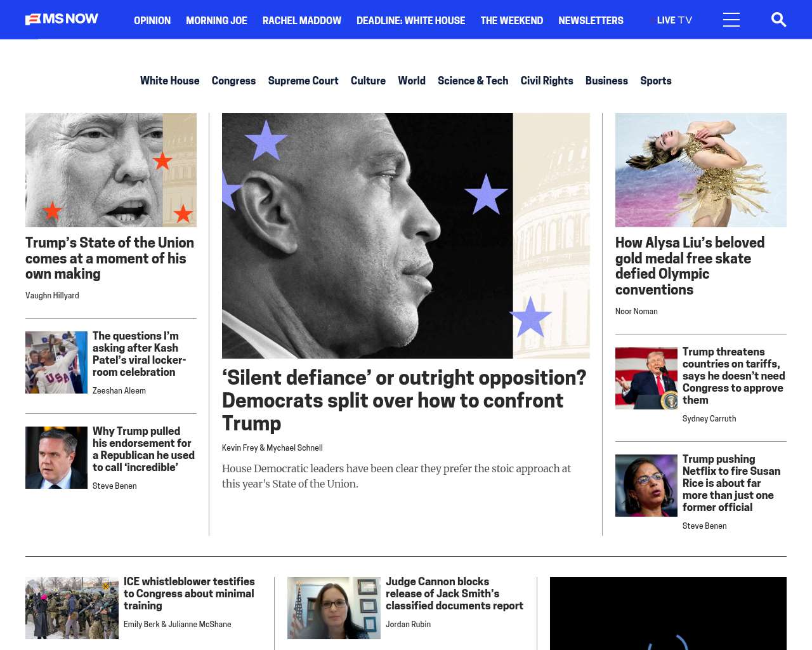Image resolution: width=812 pixels, height=650 pixels.
Task: Open the Alysa Liu skating image
Action: point(701,170)
